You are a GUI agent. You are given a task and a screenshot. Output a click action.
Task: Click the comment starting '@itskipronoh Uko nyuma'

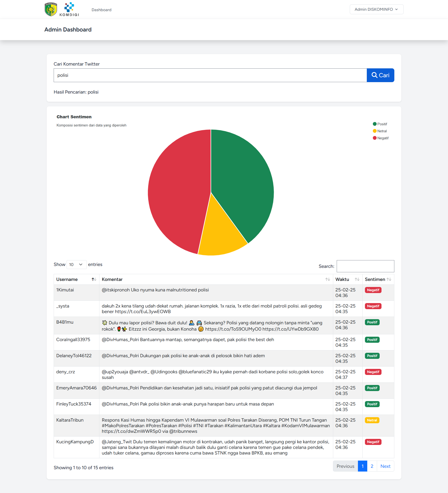(x=155, y=290)
